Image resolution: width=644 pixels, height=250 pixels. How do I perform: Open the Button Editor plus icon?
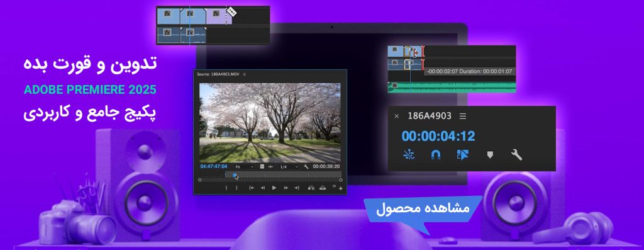[340, 189]
